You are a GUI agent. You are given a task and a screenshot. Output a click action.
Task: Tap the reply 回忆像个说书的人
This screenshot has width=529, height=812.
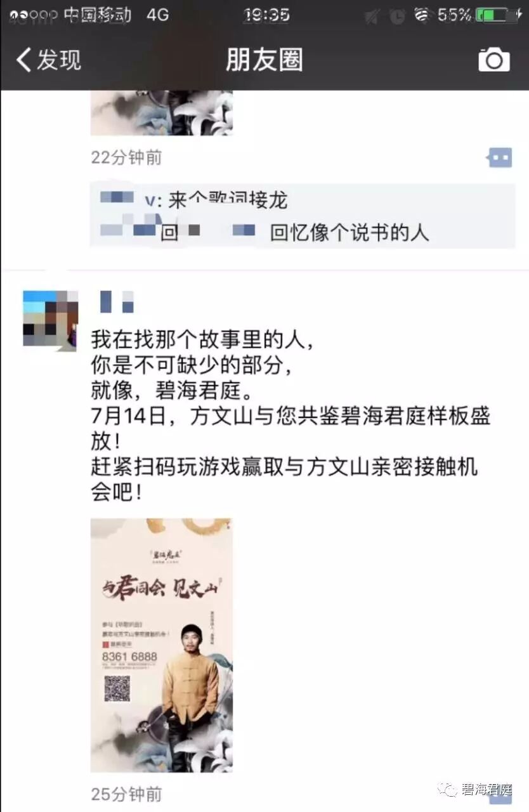[349, 232]
